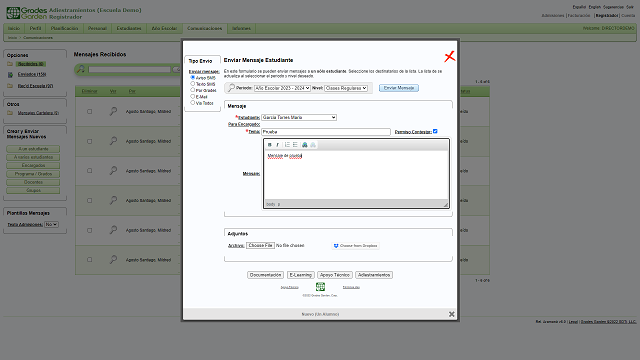Click the Tema input field
This screenshot has width=640, height=360.
pyautogui.click(x=326, y=132)
